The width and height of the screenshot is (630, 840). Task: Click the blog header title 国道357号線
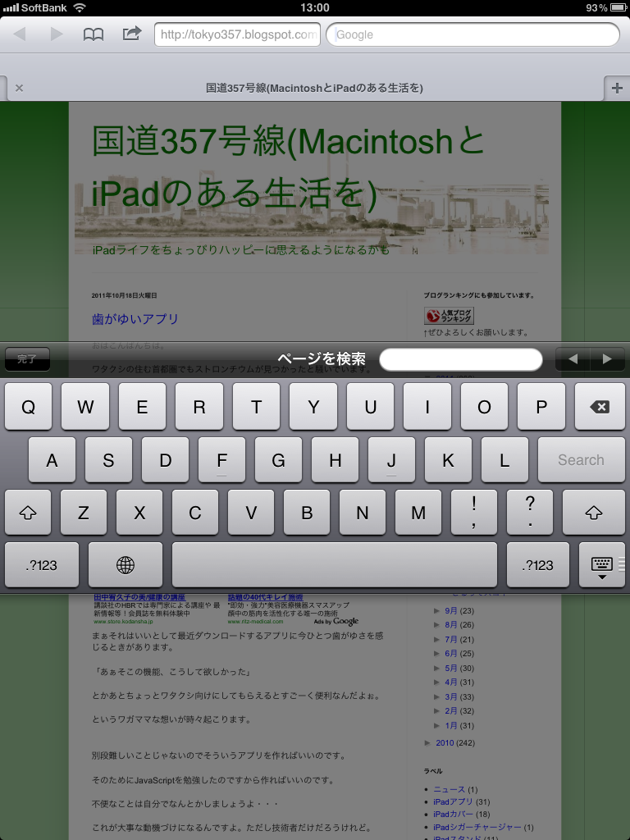pos(288,167)
